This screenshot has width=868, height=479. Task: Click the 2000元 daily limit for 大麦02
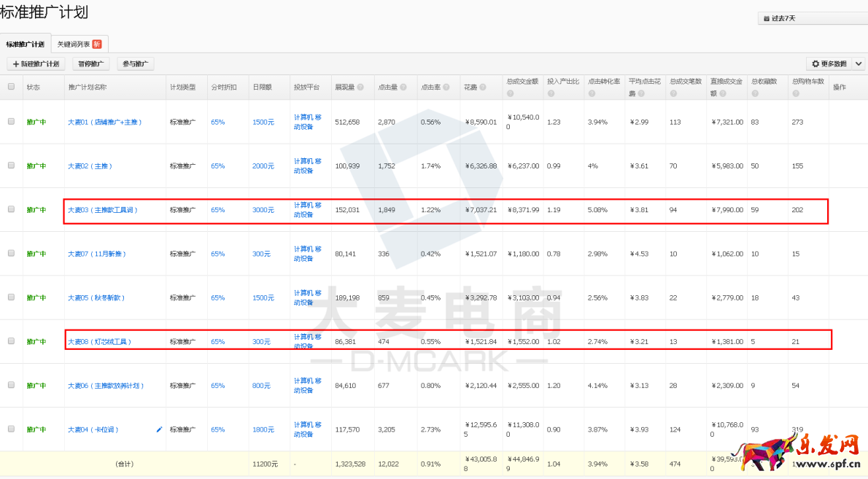[263, 166]
